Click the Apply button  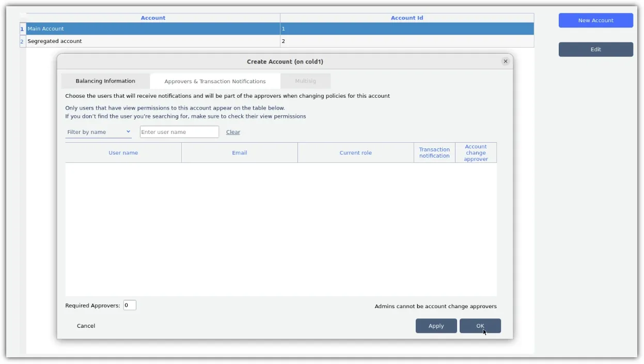[x=436, y=326]
